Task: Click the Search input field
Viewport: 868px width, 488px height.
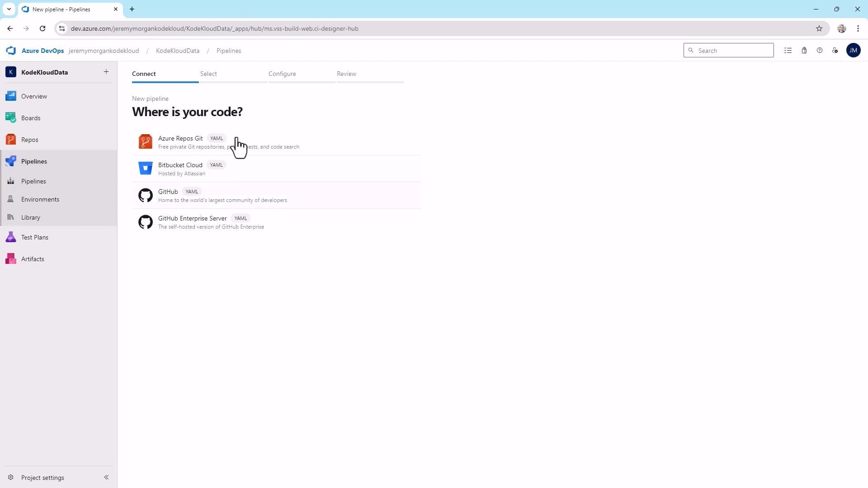Action: click(x=728, y=51)
